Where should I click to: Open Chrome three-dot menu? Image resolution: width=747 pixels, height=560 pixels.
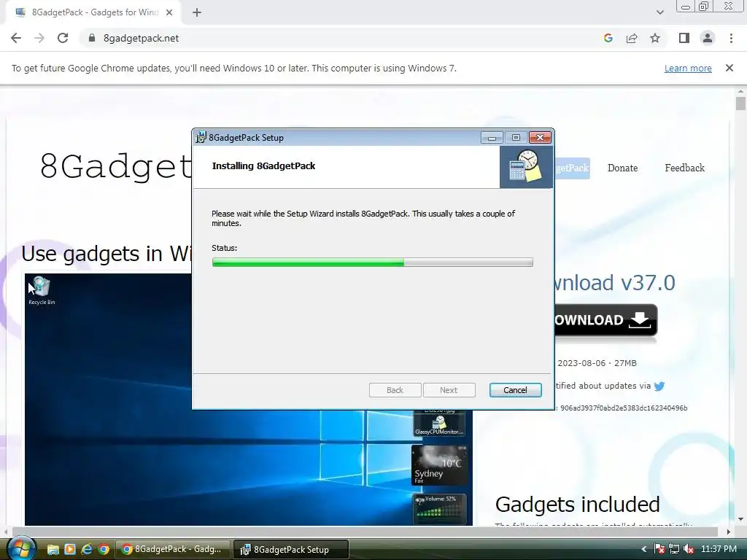pyautogui.click(x=731, y=38)
